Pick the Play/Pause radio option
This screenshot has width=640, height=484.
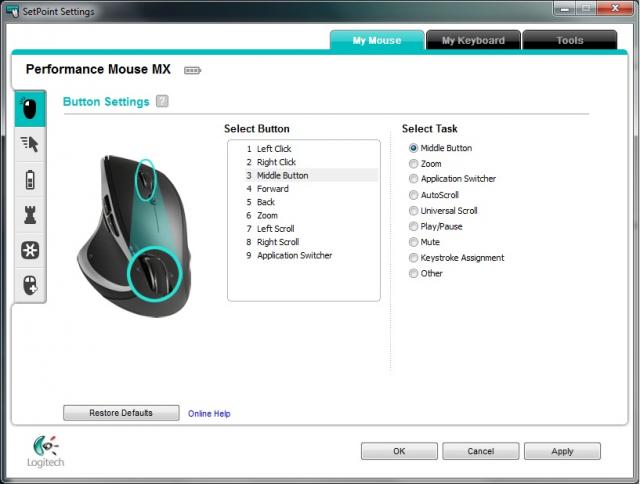[413, 226]
